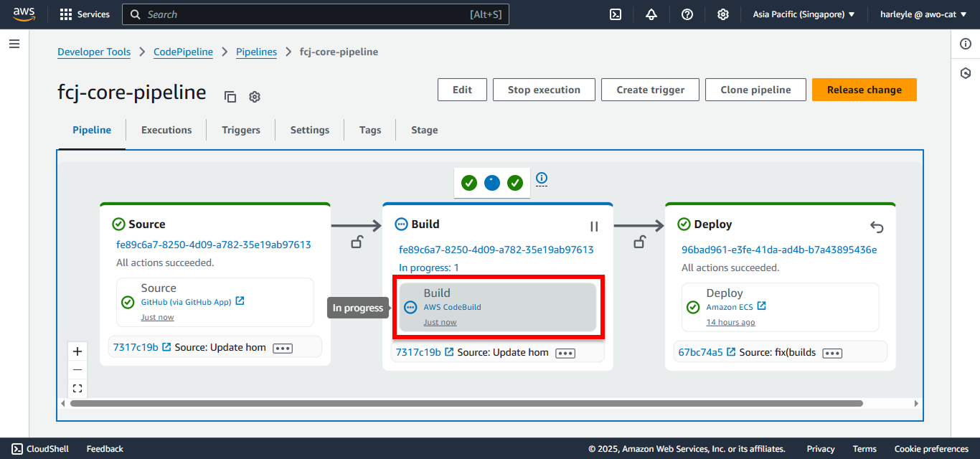Open Amazon ECS action link
980x459 pixels.
pyautogui.click(x=730, y=307)
